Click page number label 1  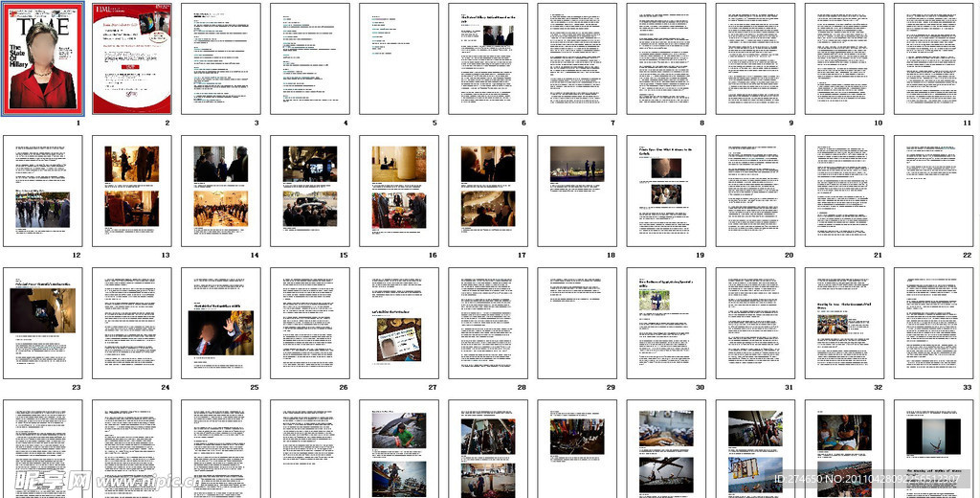coord(78,123)
